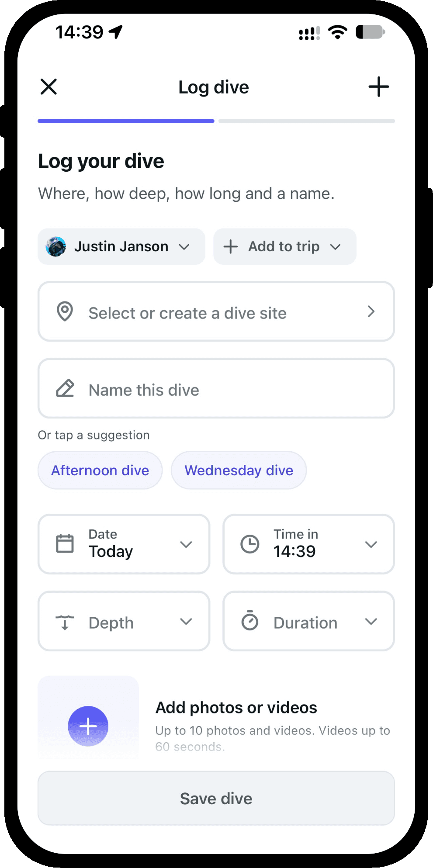Tap the Add photos or videos heading
This screenshot has width=433, height=868.
click(236, 707)
